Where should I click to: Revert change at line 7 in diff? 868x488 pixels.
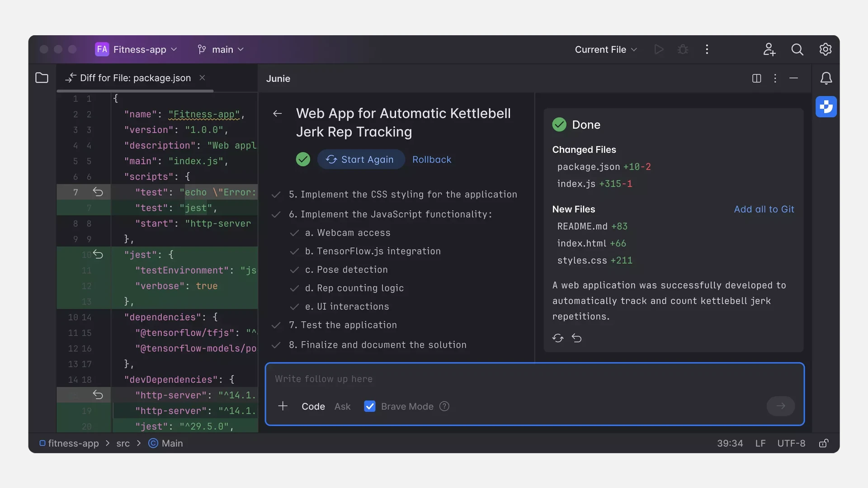point(98,192)
